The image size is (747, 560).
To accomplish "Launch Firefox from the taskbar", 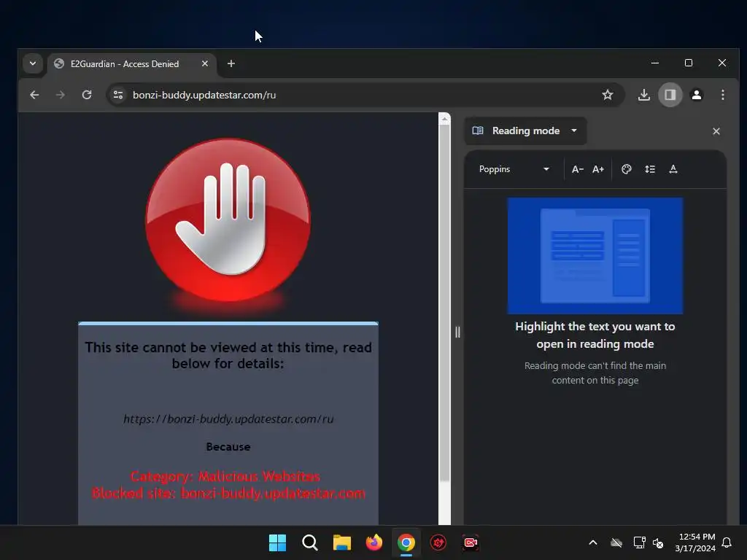I will pos(374,542).
